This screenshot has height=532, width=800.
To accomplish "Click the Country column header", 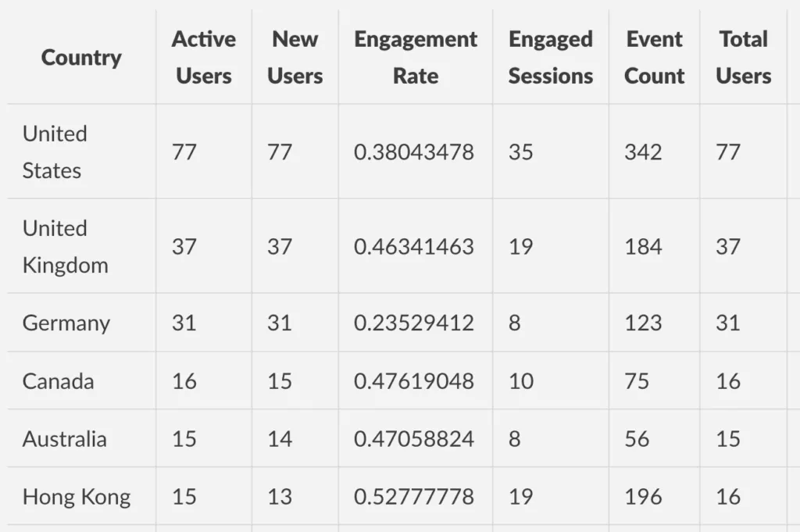I will (81, 58).
